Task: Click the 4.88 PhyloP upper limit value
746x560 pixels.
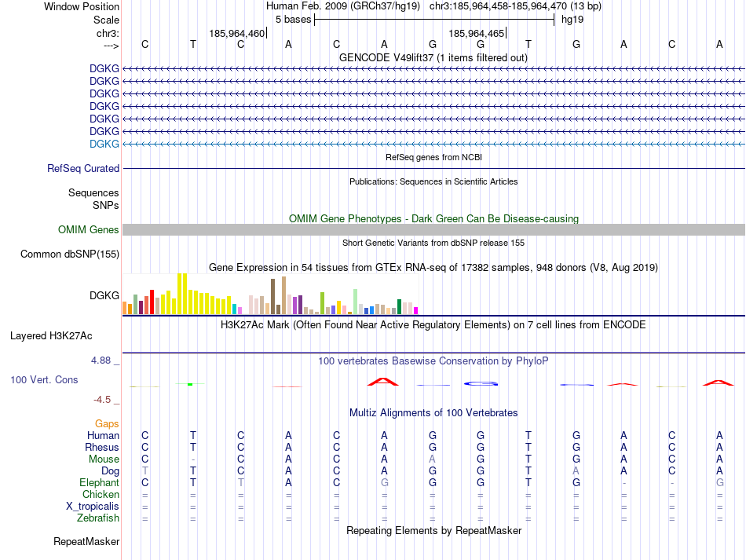Action: pyautogui.click(x=101, y=361)
